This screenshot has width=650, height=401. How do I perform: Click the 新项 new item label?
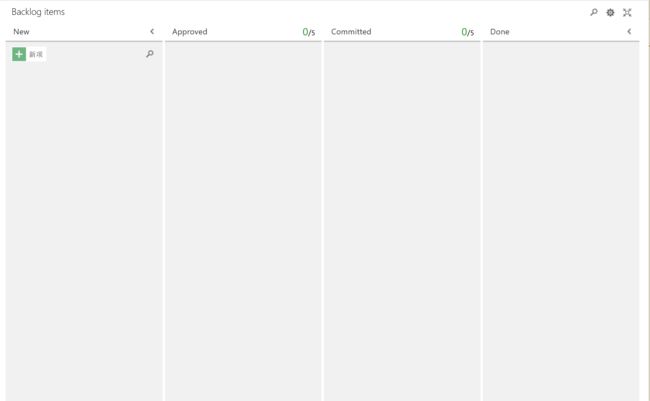click(x=36, y=54)
